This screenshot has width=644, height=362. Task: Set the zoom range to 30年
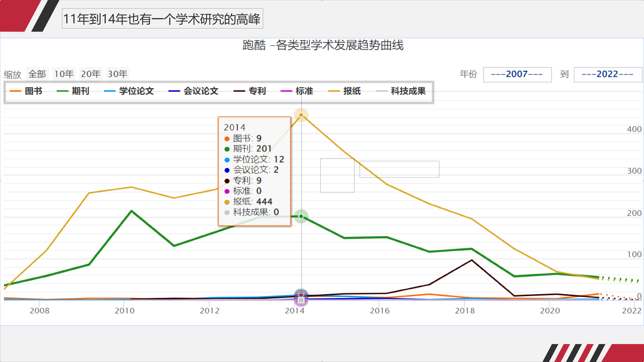[118, 74]
